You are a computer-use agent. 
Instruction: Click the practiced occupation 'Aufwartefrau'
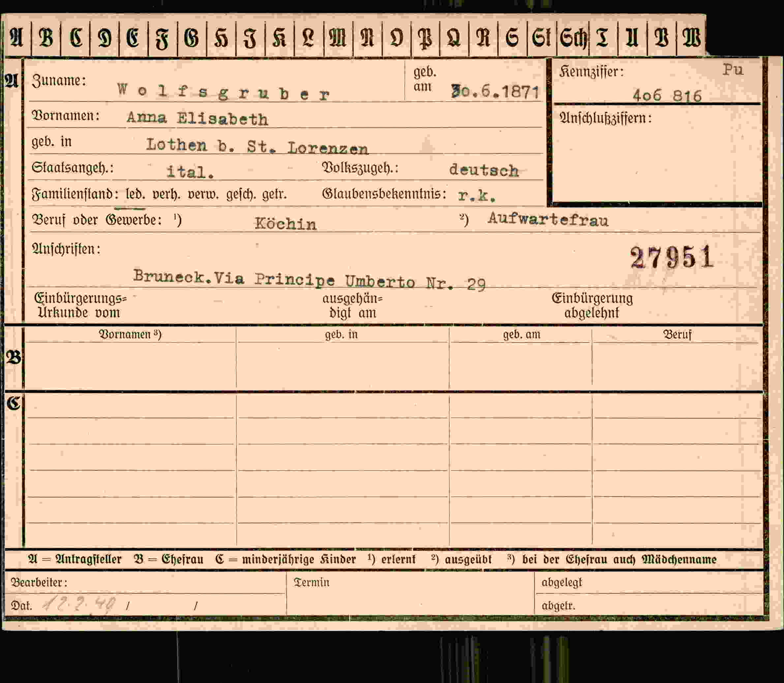pos(548,219)
